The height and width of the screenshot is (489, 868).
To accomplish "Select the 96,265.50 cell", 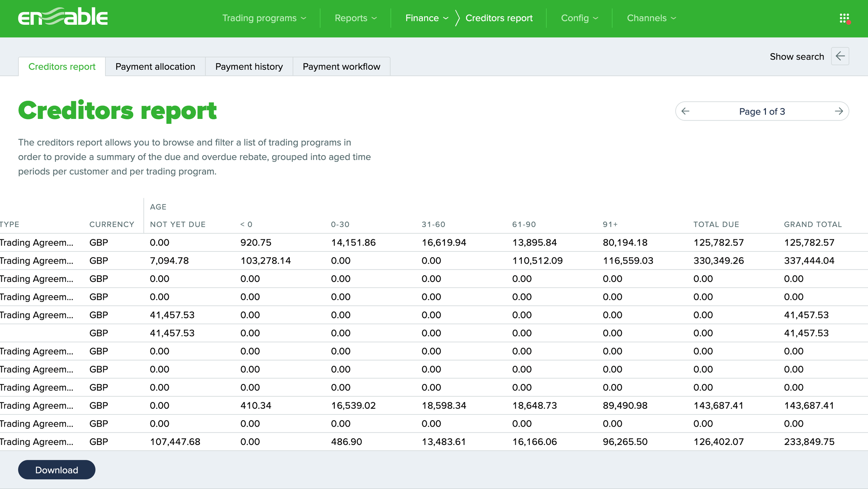I will pyautogui.click(x=625, y=442).
